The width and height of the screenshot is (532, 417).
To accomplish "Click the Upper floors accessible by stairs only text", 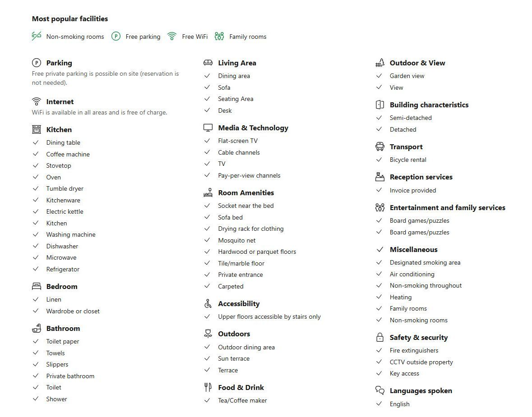I will [269, 316].
